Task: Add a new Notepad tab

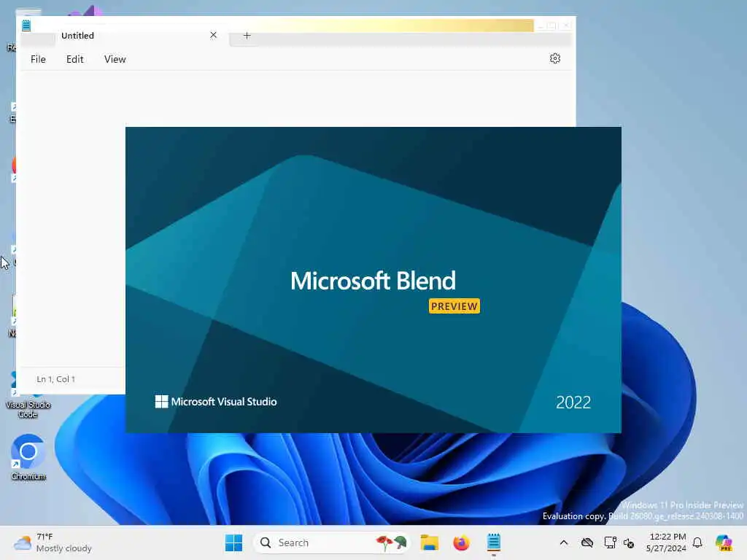Action: 247,35
